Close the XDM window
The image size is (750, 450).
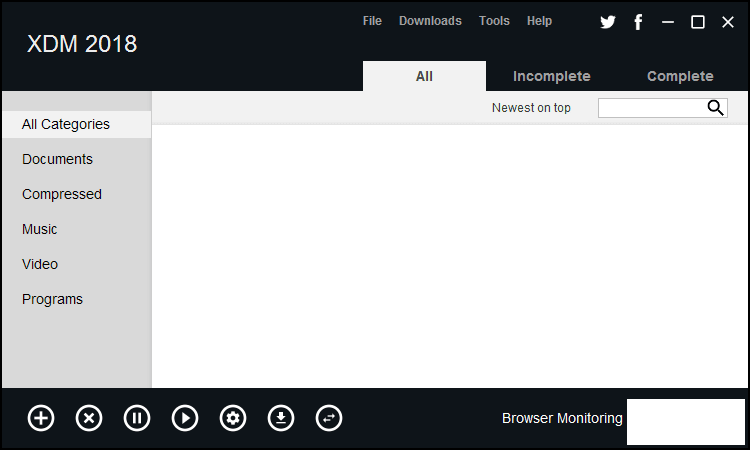click(x=728, y=22)
